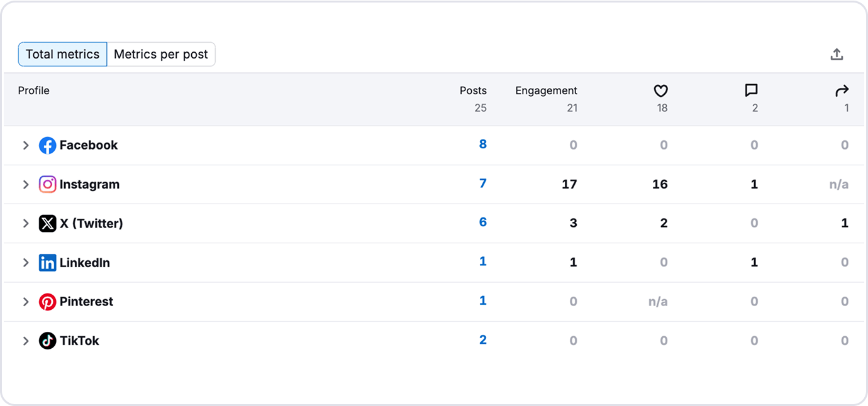
Task: Click the heart column header icon
Action: [661, 91]
